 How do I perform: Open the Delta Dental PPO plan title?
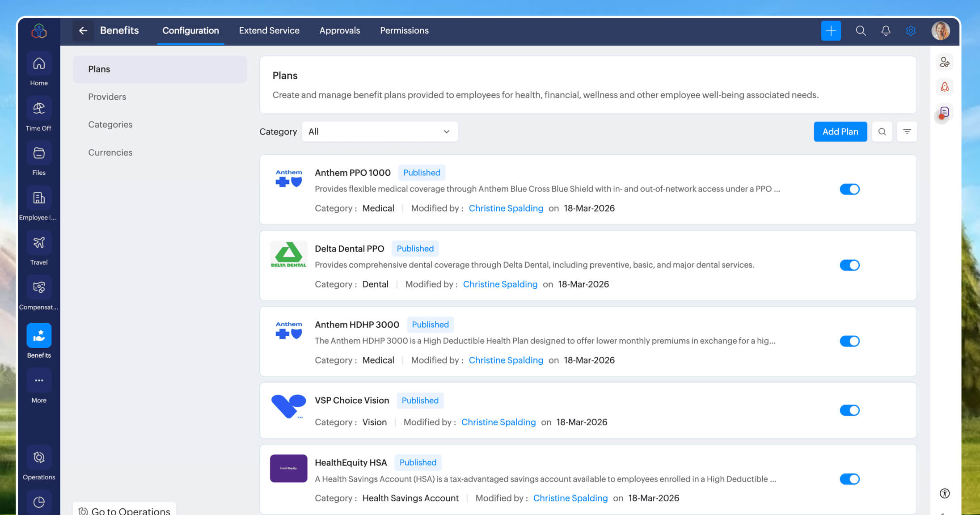click(349, 249)
